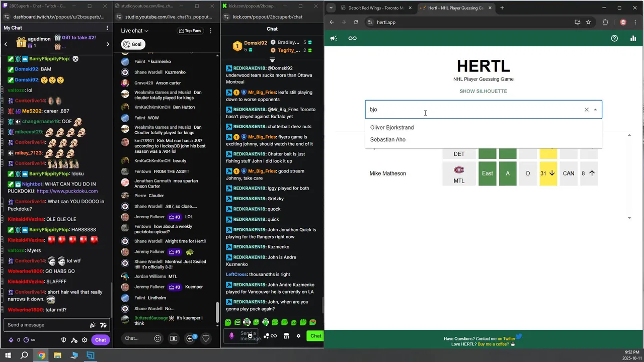Open the Buy me a coffee link
The width and height of the screenshot is (644, 362).
(493, 344)
